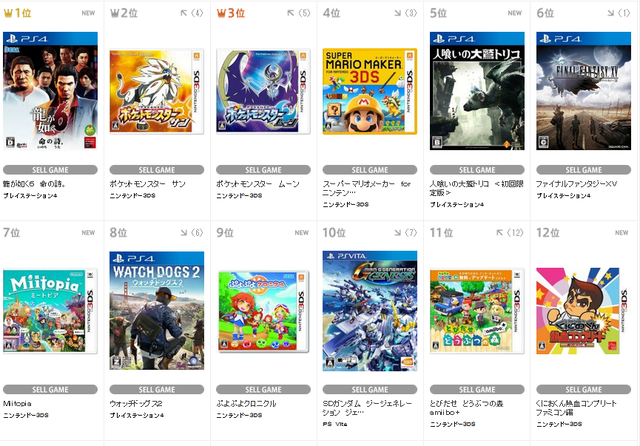The width and height of the screenshot is (640, 446).
Task: Click the gold crown rank 1 icon
Action: (8, 13)
